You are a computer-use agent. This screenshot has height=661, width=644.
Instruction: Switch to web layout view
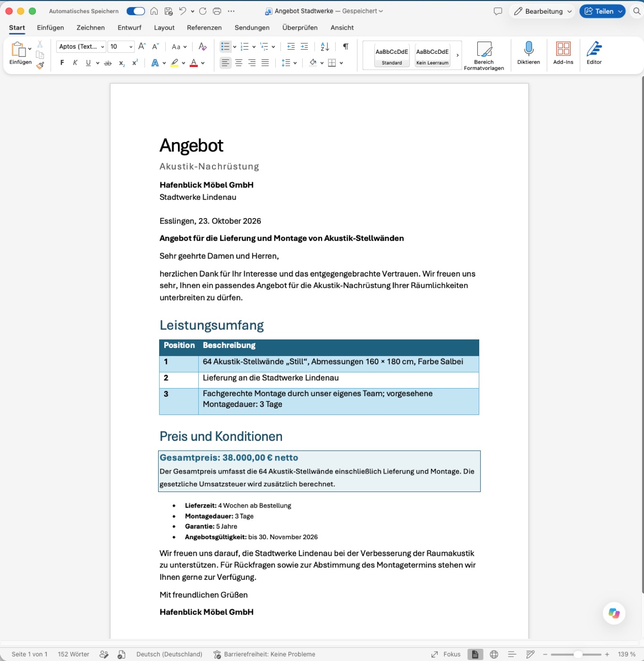(494, 654)
